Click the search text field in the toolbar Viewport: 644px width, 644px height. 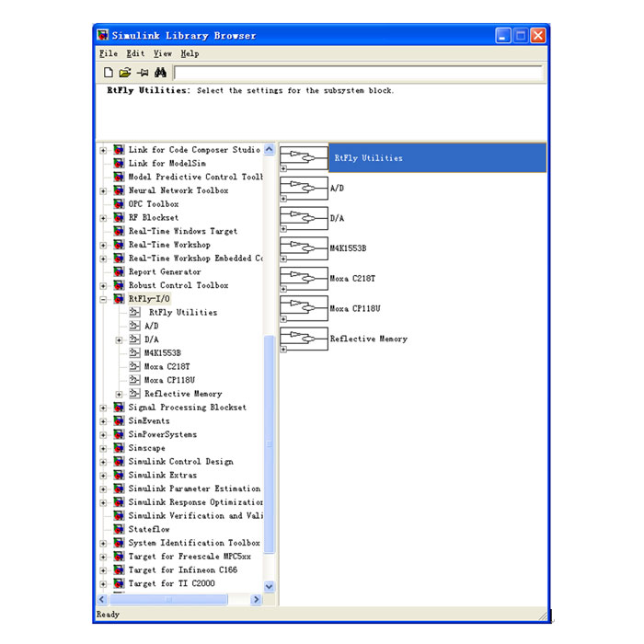pyautogui.click(x=359, y=73)
